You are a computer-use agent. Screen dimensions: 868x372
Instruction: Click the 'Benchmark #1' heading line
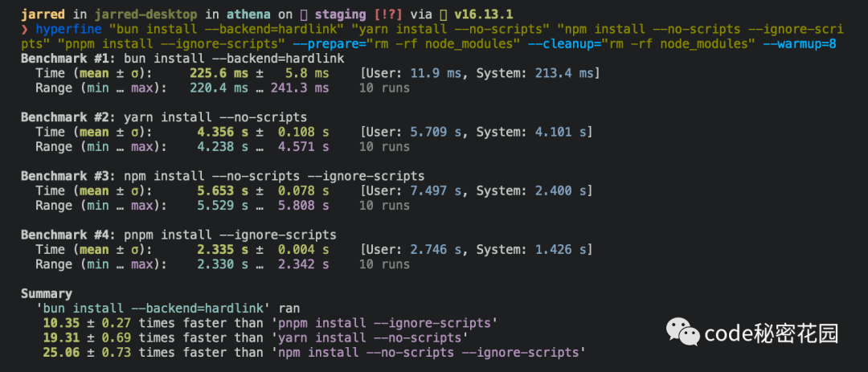[182, 58]
